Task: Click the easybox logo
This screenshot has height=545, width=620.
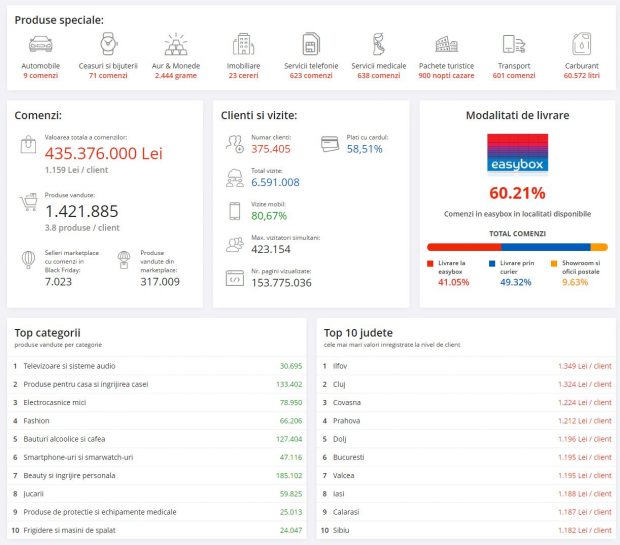Action: click(517, 155)
